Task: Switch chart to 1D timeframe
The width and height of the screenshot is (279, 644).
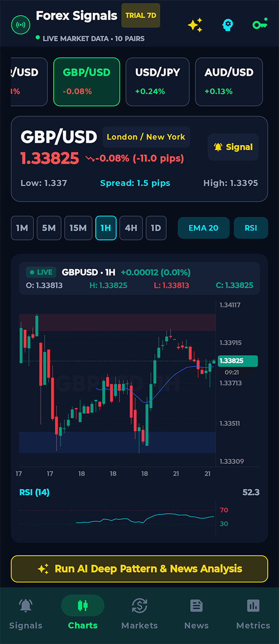Action: click(156, 228)
